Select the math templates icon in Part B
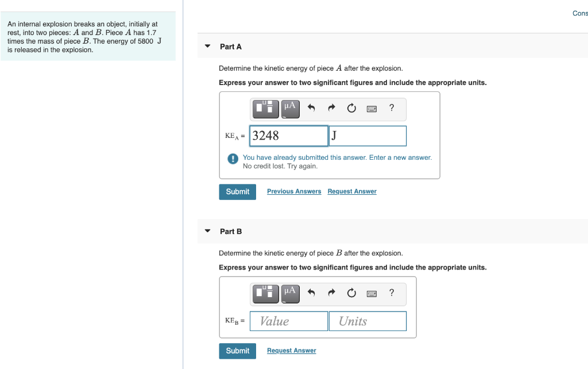The width and height of the screenshot is (588, 369). point(265,294)
